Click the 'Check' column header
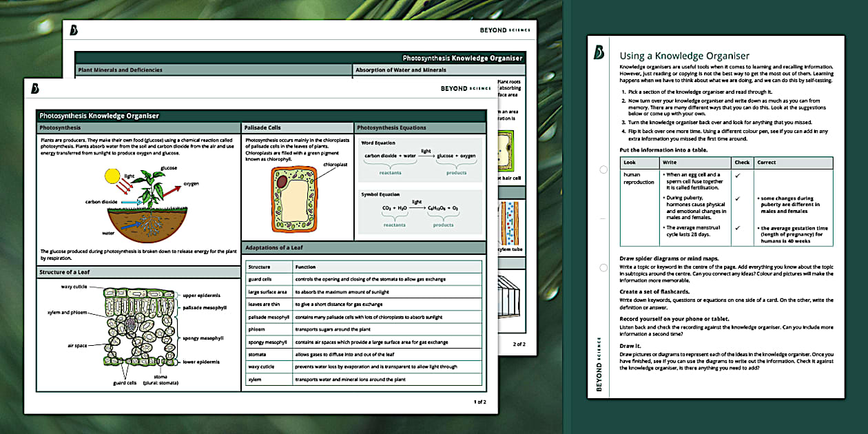 [x=742, y=163]
